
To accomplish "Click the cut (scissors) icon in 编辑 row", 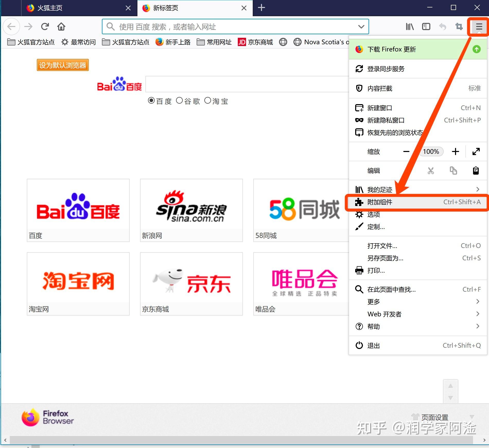I will tap(431, 171).
